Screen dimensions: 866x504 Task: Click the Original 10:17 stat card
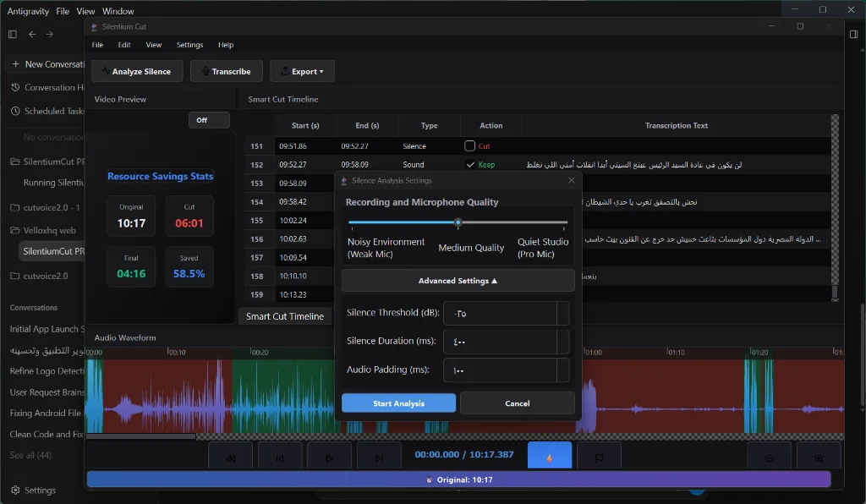[x=131, y=216]
